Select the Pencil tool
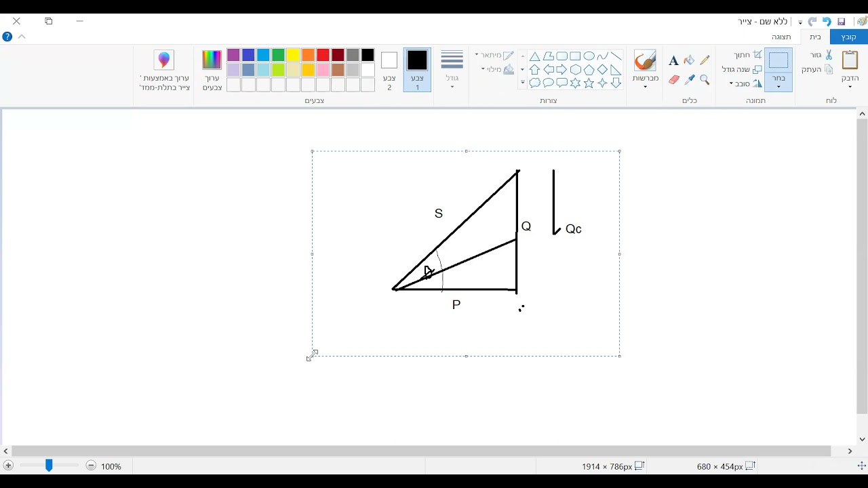The image size is (868, 488). pyautogui.click(x=705, y=60)
